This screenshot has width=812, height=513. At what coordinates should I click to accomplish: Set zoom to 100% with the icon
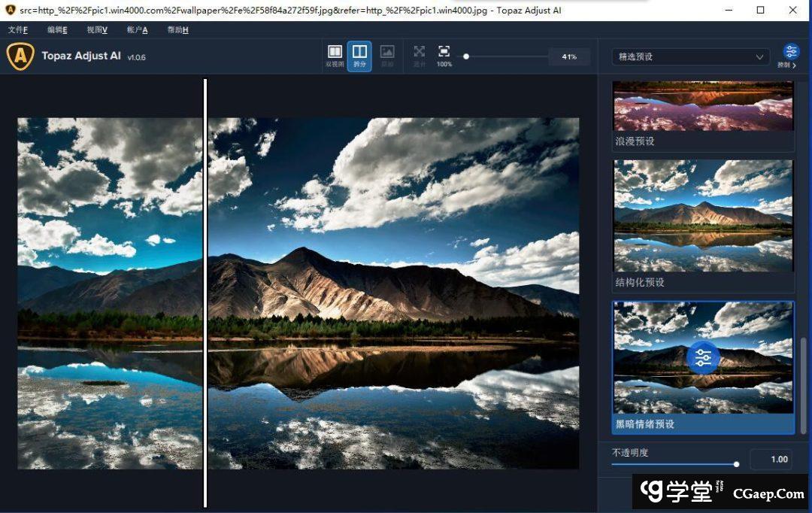click(444, 53)
